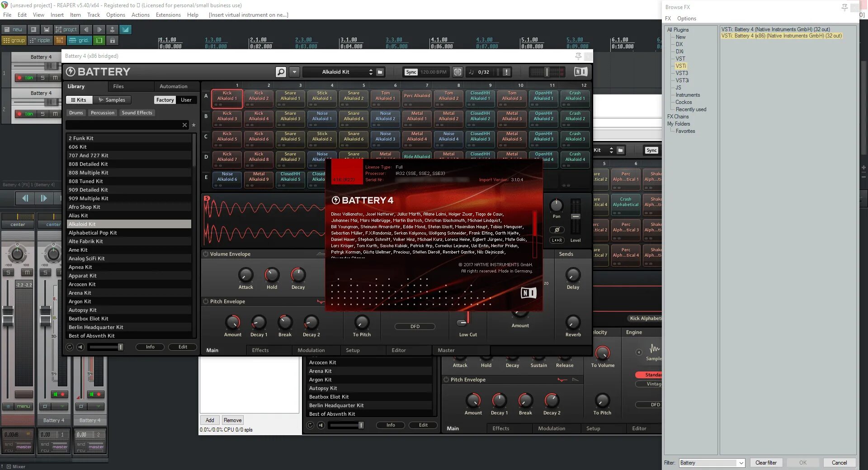Step kit preset with Alkaloid Kit up/down arrows

click(x=371, y=72)
